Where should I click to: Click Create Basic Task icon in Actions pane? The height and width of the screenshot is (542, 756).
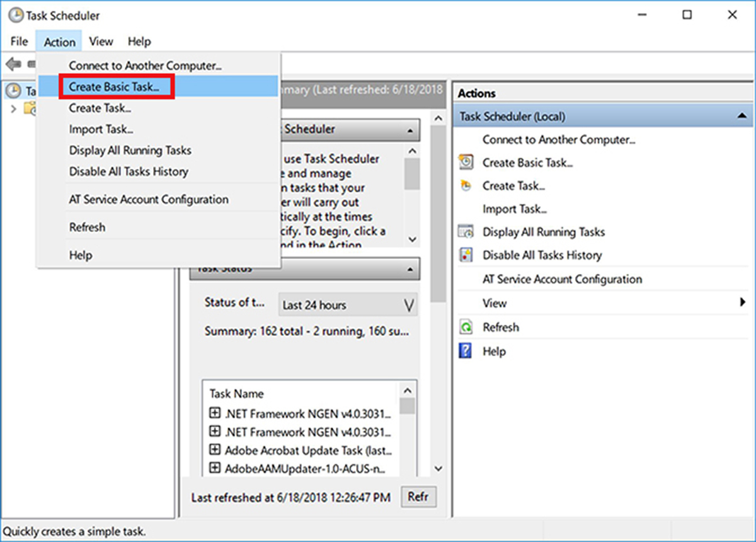coord(466,163)
